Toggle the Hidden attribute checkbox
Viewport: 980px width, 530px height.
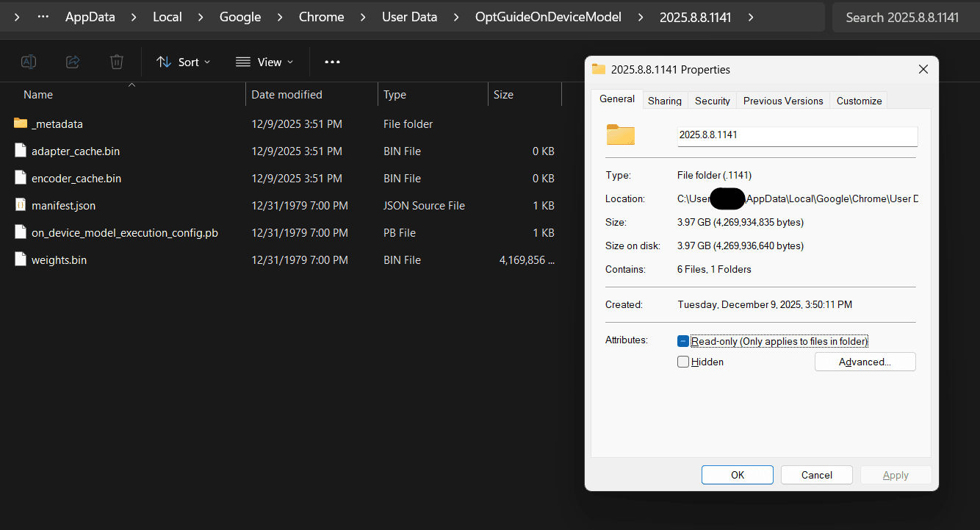[x=683, y=362]
